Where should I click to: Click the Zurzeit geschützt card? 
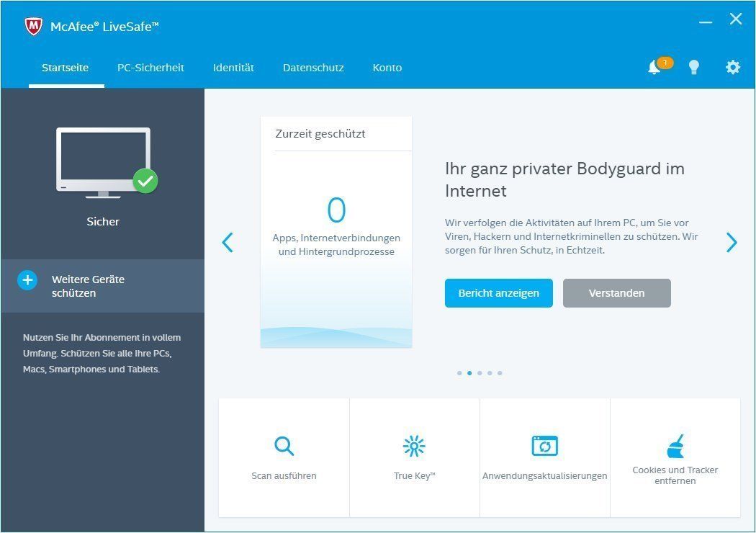coord(336,232)
